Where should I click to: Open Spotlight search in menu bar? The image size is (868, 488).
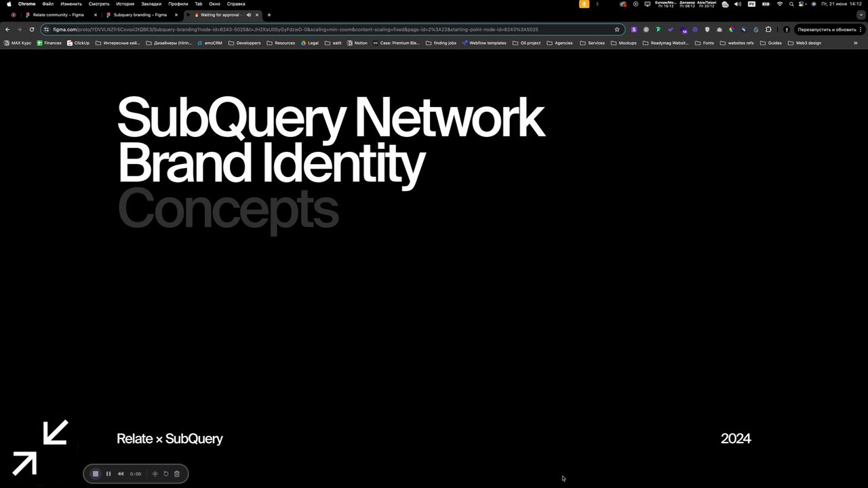[791, 4]
